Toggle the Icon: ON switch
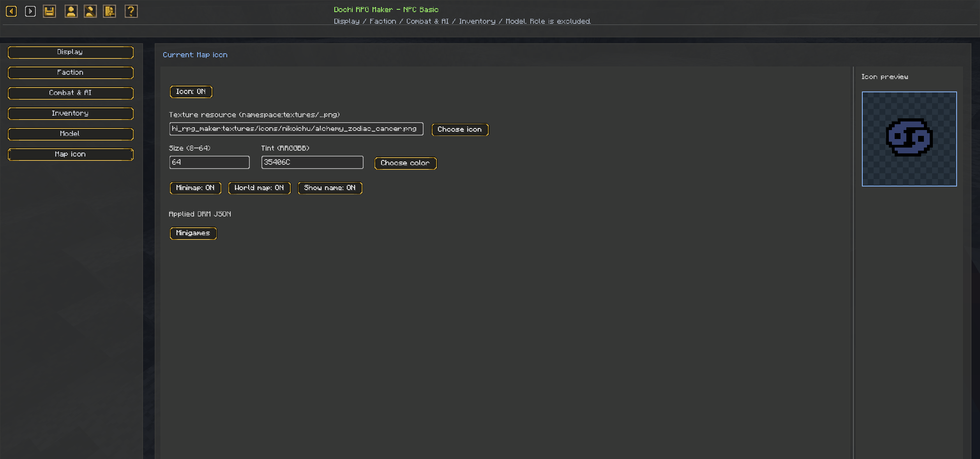This screenshot has height=459, width=980. pyautogui.click(x=191, y=92)
